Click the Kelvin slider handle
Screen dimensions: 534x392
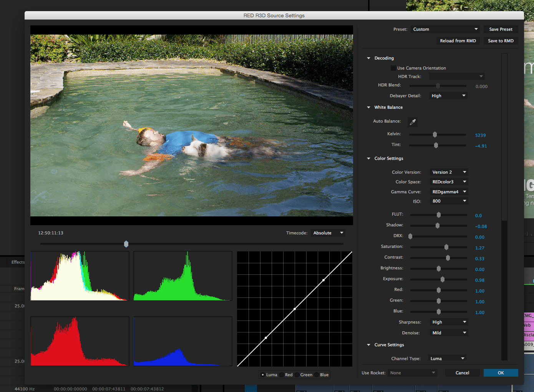coord(435,135)
